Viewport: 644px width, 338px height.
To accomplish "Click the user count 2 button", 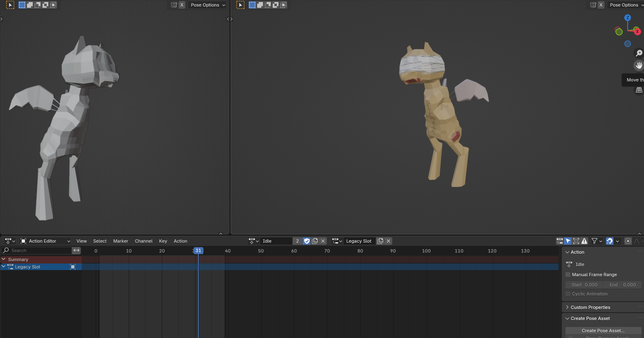I will click(298, 241).
